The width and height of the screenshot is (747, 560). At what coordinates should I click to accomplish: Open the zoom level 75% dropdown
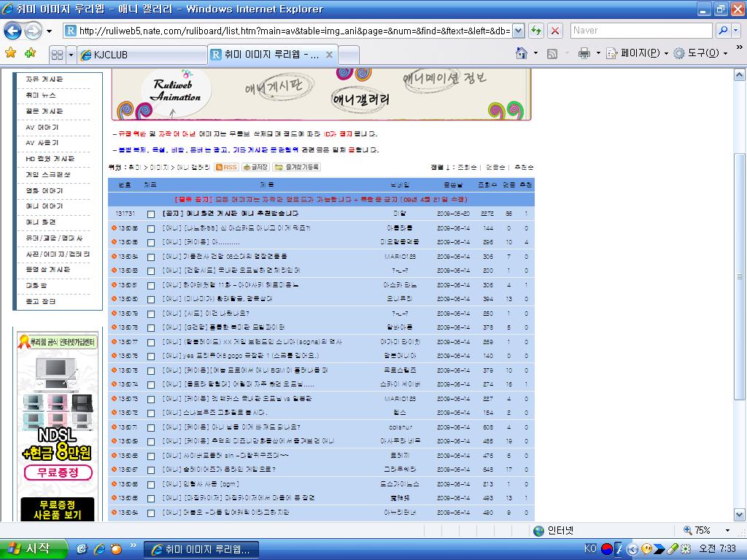click(x=728, y=530)
